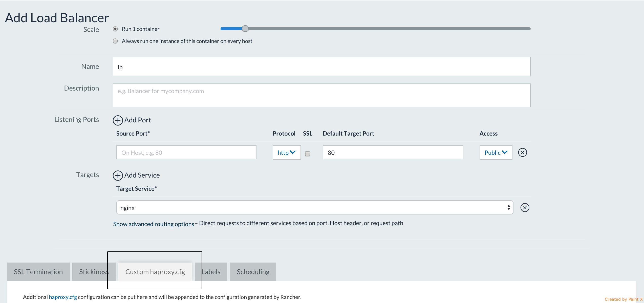The height and width of the screenshot is (303, 644).
Task: Open the http protocol dropdown
Action: pos(286,153)
